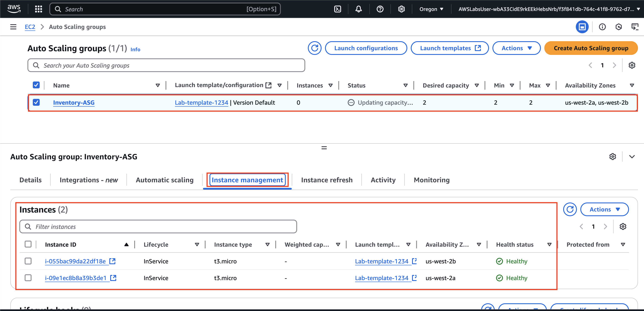The image size is (644, 311).
Task: Expand the top Actions dropdown
Action: point(516,48)
